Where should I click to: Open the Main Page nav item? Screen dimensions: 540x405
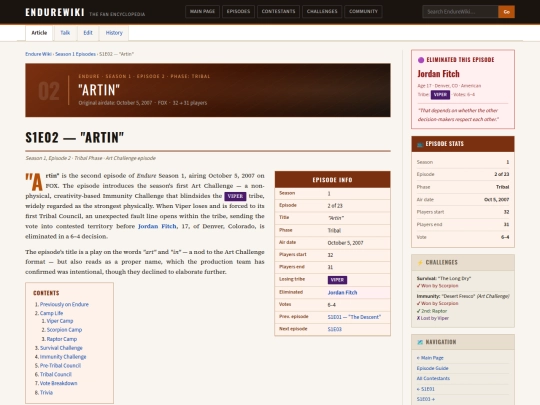pos(202,11)
